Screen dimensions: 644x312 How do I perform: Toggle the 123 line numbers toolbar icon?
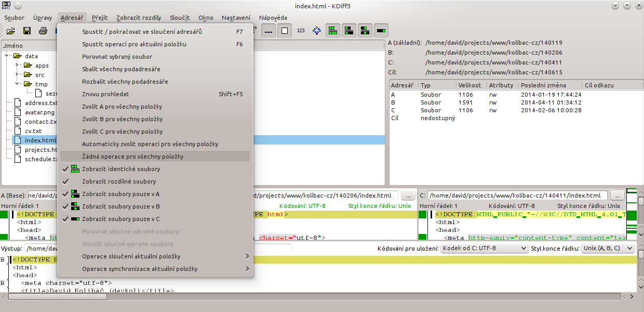pos(301,31)
